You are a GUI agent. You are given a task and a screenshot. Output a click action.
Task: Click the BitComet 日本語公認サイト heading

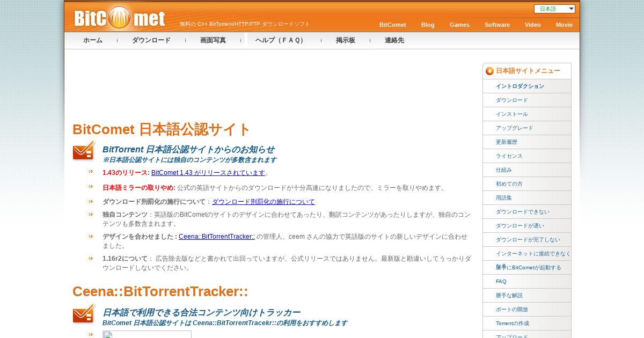[162, 129]
